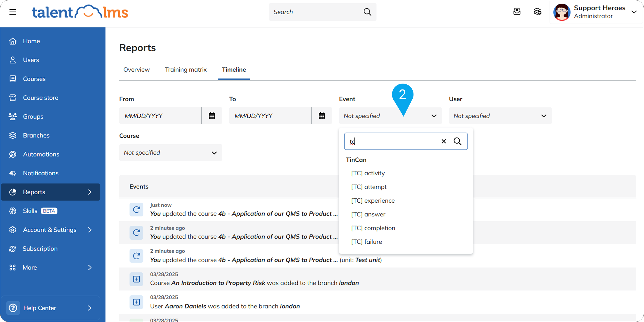644x322 pixels.
Task: Open the From date calendar picker
Action: pos(212,116)
